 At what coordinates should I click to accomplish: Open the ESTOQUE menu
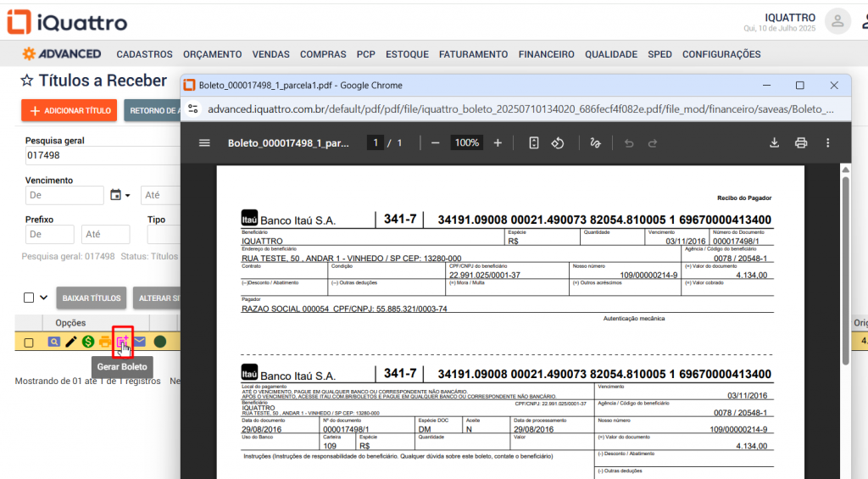(x=408, y=54)
